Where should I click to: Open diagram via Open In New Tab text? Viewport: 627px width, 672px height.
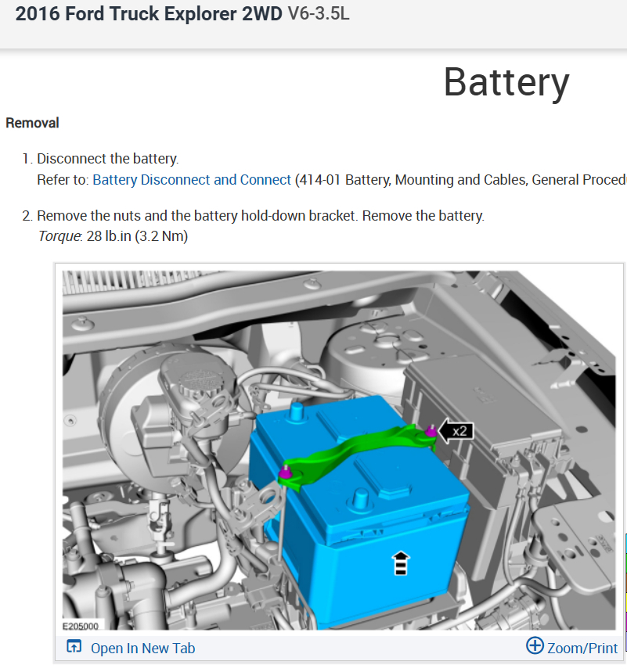click(142, 648)
